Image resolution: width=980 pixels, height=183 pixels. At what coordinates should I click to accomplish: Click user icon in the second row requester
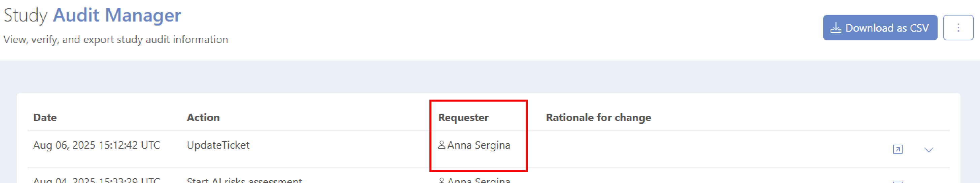click(441, 180)
